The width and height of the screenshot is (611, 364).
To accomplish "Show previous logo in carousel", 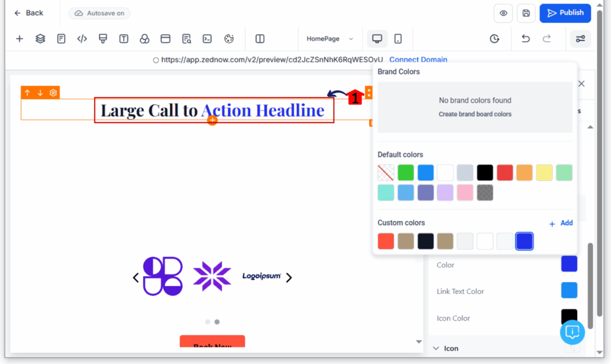I will [x=135, y=277].
